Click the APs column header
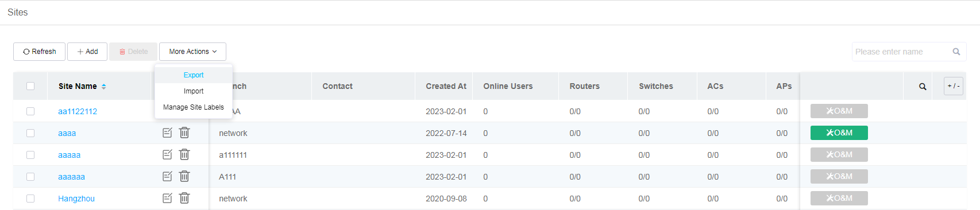The width and height of the screenshot is (980, 210). pos(784,86)
